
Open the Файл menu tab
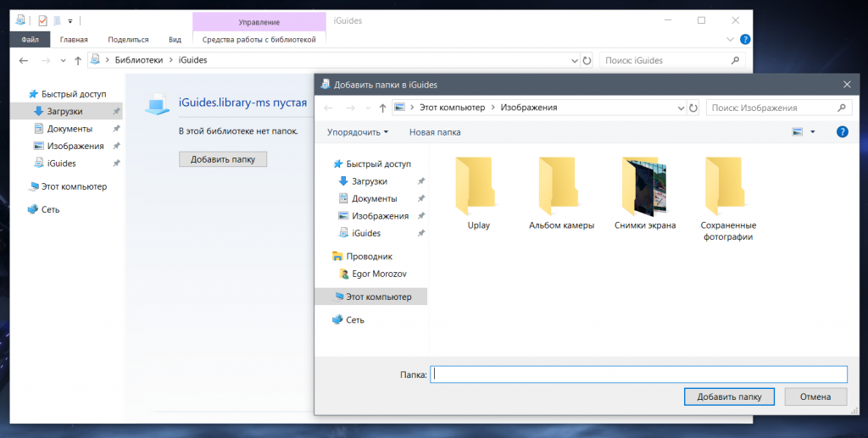[x=30, y=39]
